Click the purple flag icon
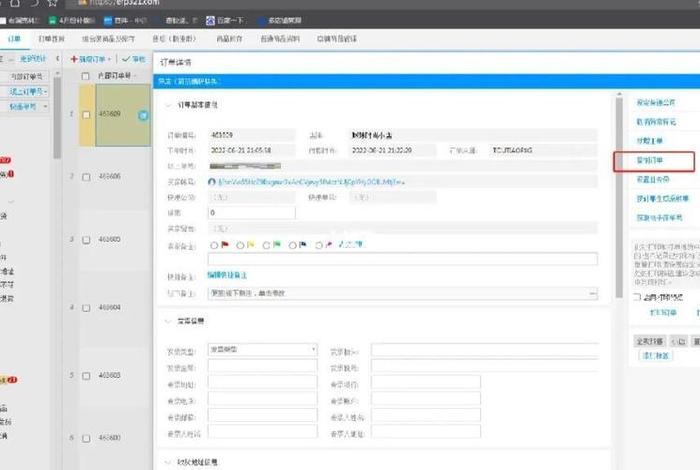The height and width of the screenshot is (470, 700). point(329,245)
